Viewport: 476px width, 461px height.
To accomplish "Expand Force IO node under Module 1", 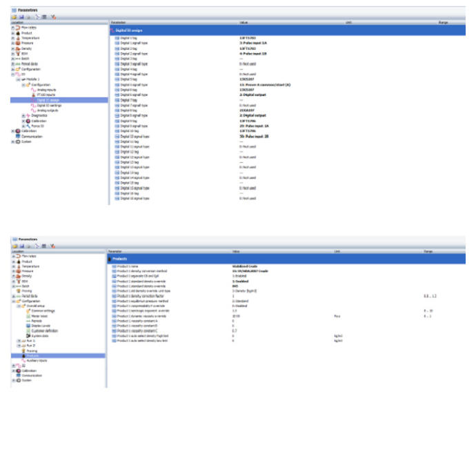I will tap(23, 126).
